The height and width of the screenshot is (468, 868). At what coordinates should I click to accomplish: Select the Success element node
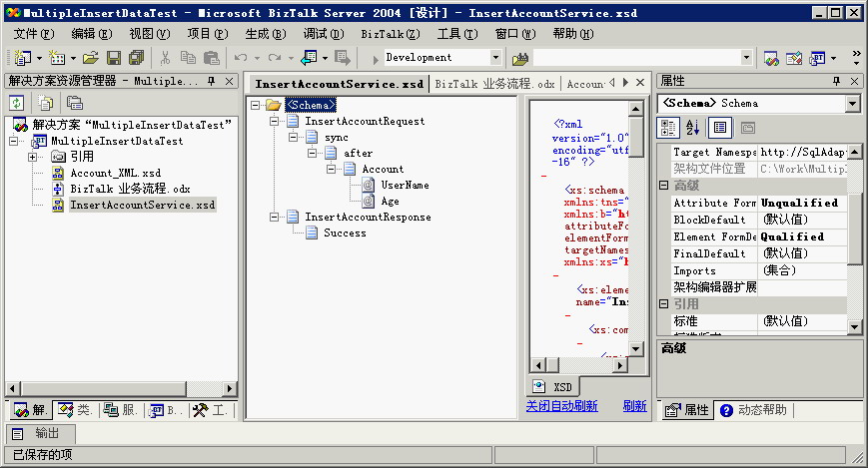coord(345,234)
